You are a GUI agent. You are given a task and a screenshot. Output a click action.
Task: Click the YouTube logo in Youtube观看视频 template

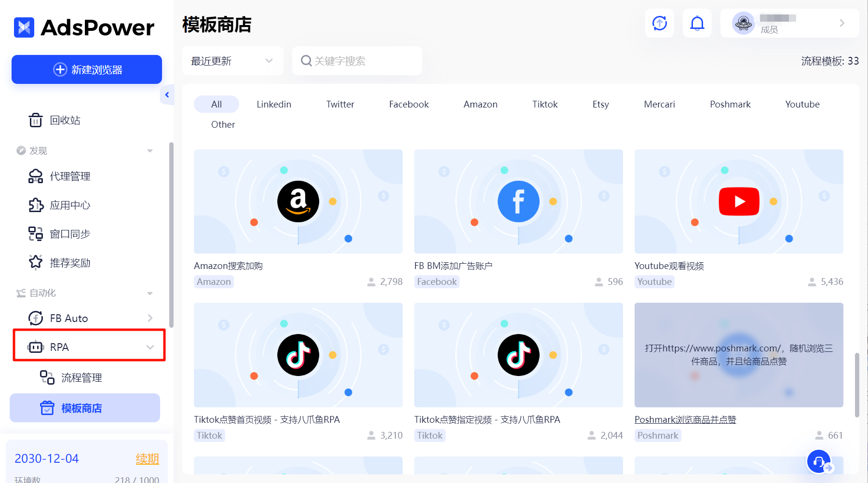(739, 201)
